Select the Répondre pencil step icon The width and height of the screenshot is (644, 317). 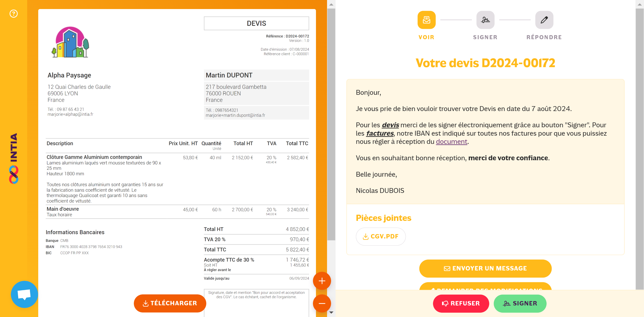click(544, 20)
